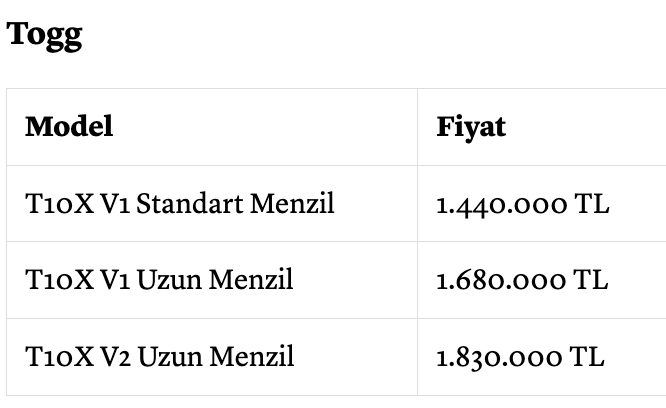Click the Togg heading
The height and width of the screenshot is (408, 666).
pyautogui.click(x=44, y=35)
